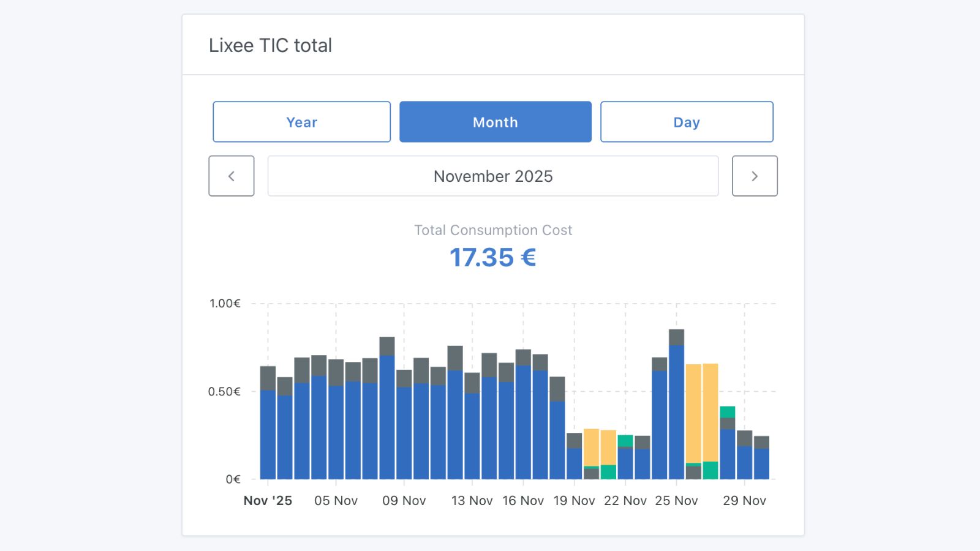Go to the previous month arrow
The height and width of the screenshot is (551, 980).
[231, 176]
